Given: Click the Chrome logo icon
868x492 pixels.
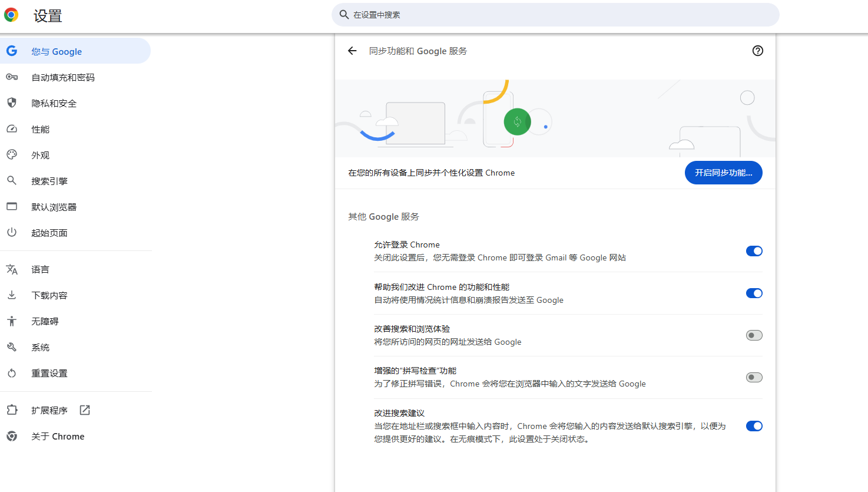Looking at the screenshot, I should pos(11,15).
